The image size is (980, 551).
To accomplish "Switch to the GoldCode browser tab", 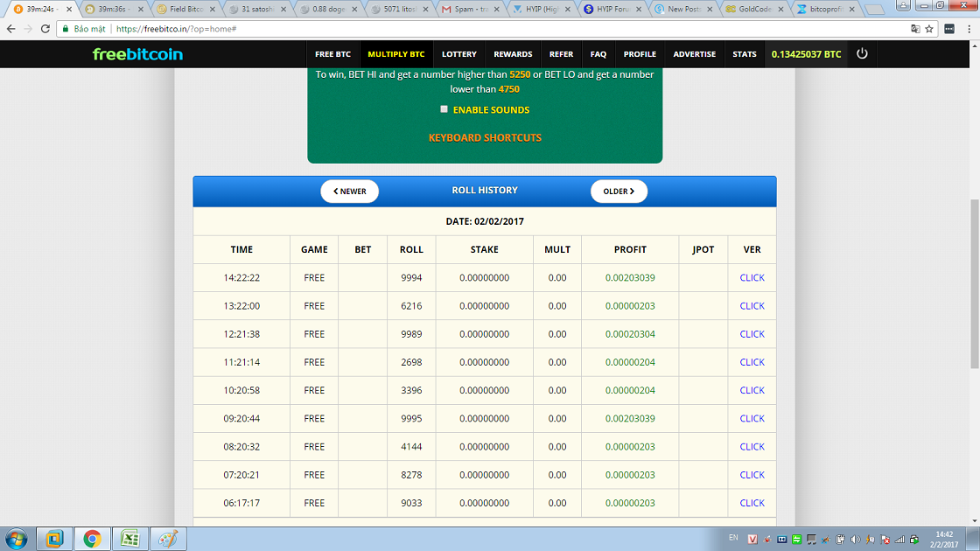I will (x=752, y=10).
